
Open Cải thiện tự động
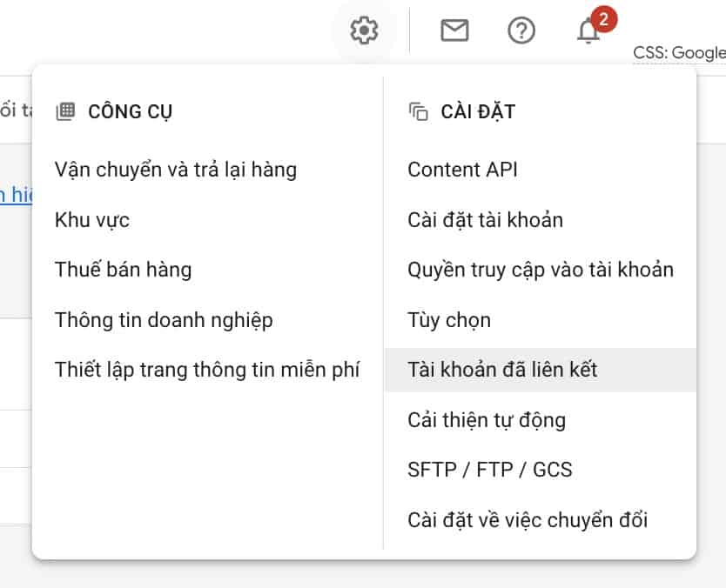pyautogui.click(x=486, y=420)
